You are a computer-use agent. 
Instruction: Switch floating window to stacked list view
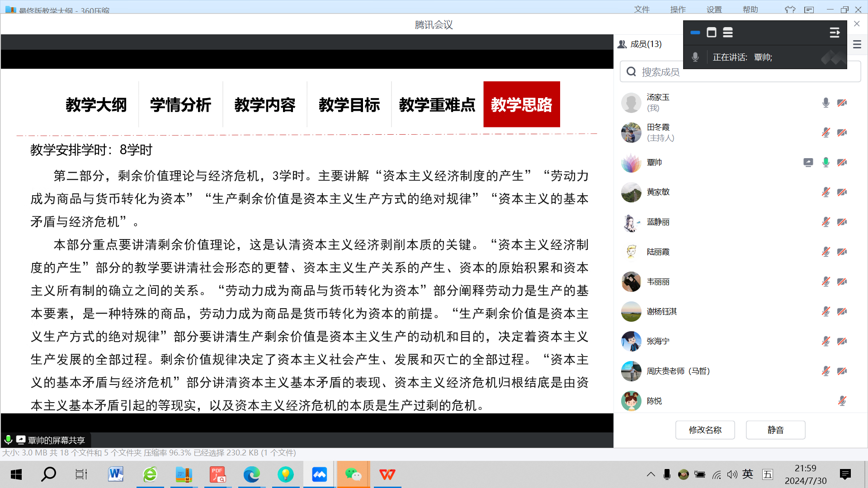tap(728, 33)
